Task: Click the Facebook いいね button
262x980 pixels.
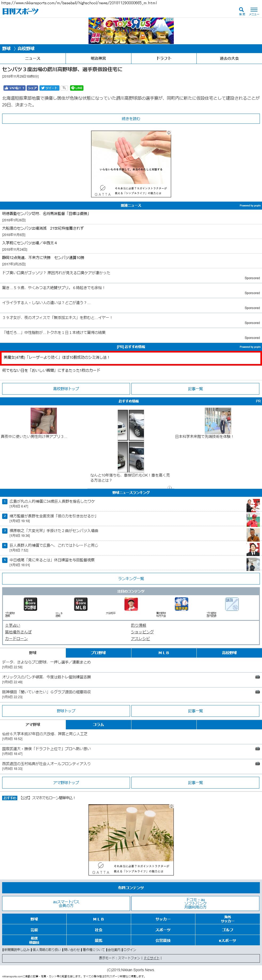Action: [14, 88]
